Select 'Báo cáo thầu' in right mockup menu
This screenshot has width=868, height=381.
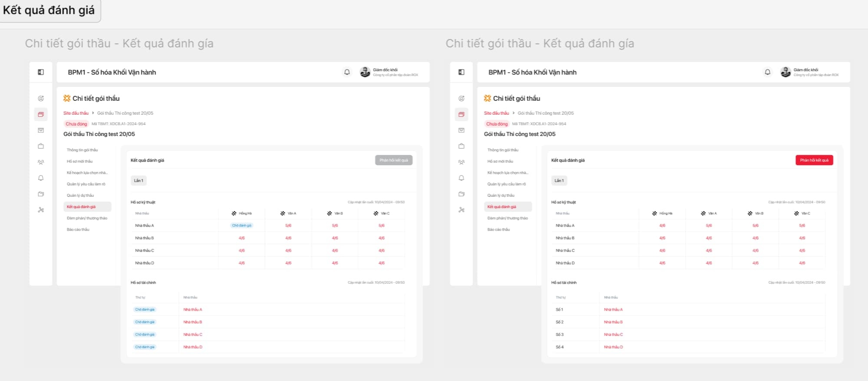coord(499,229)
